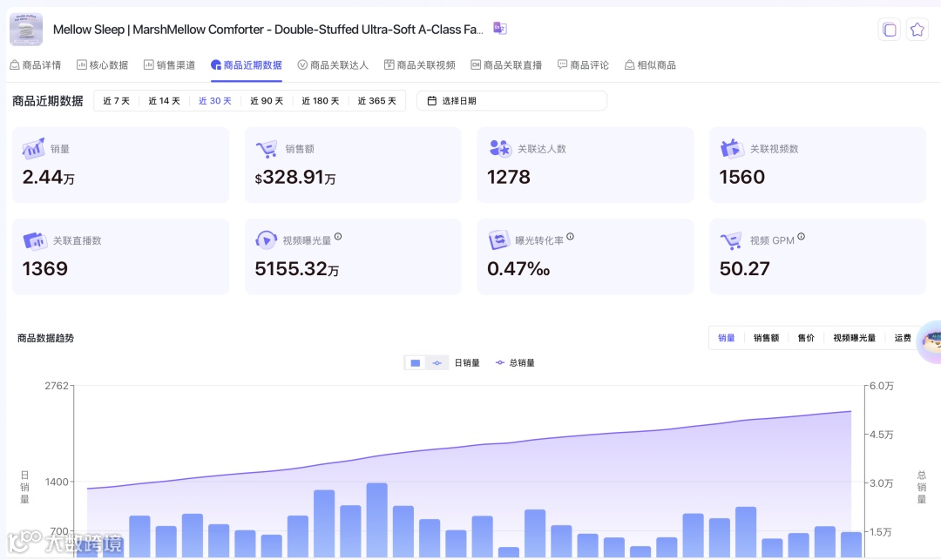Click the 视频 GPM cart icon
Screen dimensions: 941x560
click(x=731, y=240)
